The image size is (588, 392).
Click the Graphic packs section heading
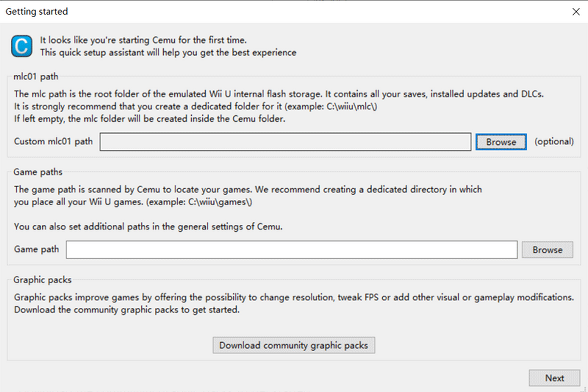(x=42, y=280)
